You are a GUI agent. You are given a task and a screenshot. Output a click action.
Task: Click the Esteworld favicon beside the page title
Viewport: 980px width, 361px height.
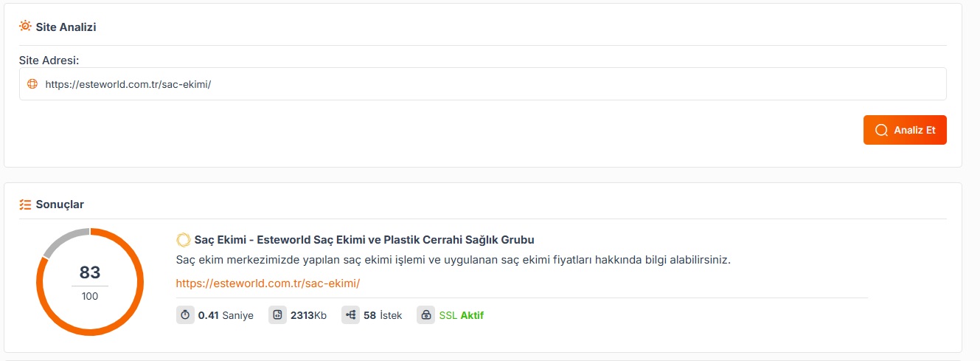184,240
